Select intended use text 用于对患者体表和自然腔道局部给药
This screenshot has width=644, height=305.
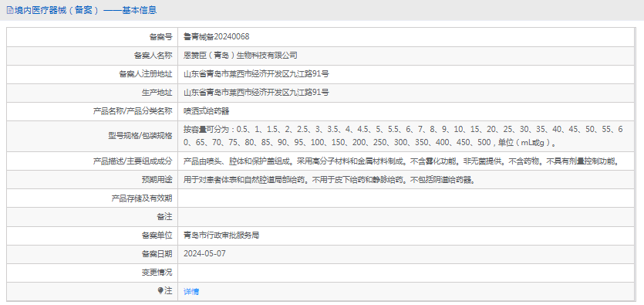coord(246,180)
